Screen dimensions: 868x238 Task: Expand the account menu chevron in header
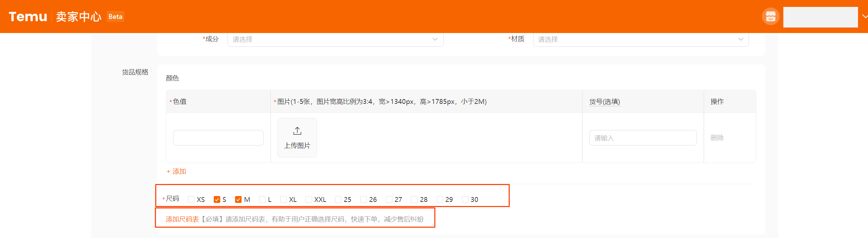coord(864,17)
